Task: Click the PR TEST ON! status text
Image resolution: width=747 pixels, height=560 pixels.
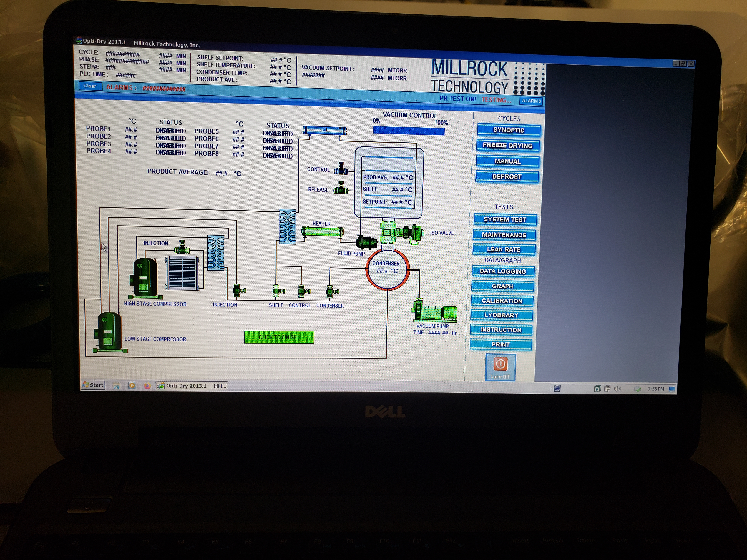Action: [x=458, y=99]
